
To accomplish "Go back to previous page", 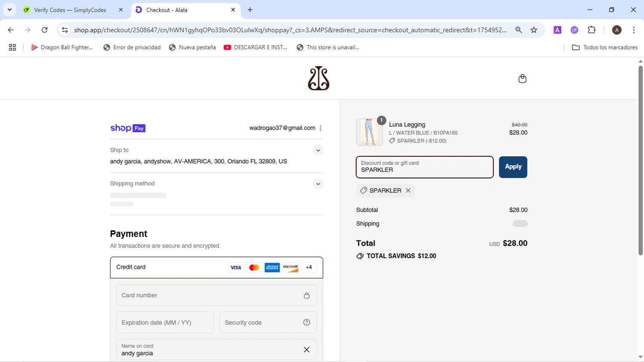I will 11,30.
